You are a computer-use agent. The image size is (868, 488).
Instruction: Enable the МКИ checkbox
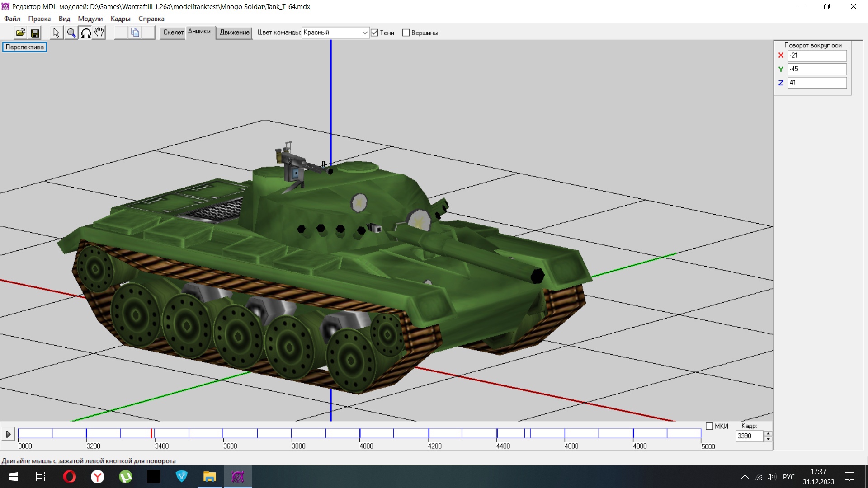pos(709,426)
